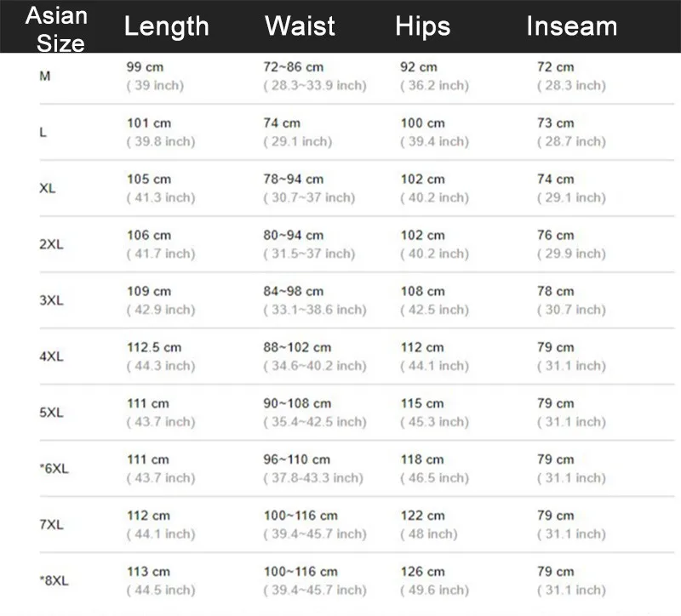Select the M size row label

(x=45, y=77)
